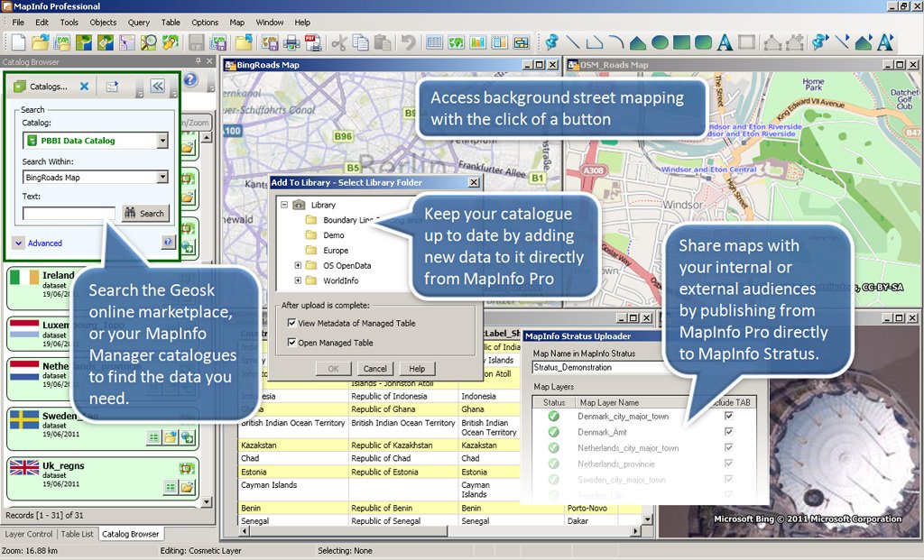Collapse the Library root tree node
The width and height of the screenshot is (924, 560).
(x=284, y=205)
